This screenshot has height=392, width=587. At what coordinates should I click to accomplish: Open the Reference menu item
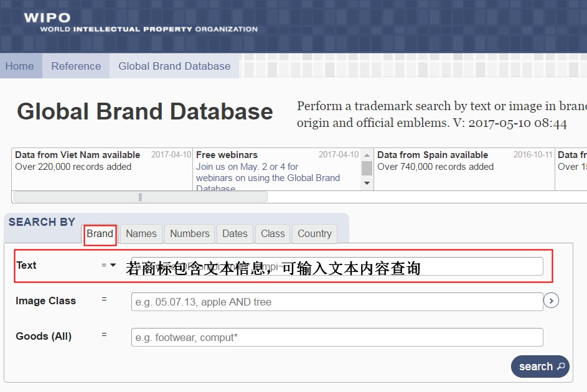pyautogui.click(x=76, y=66)
